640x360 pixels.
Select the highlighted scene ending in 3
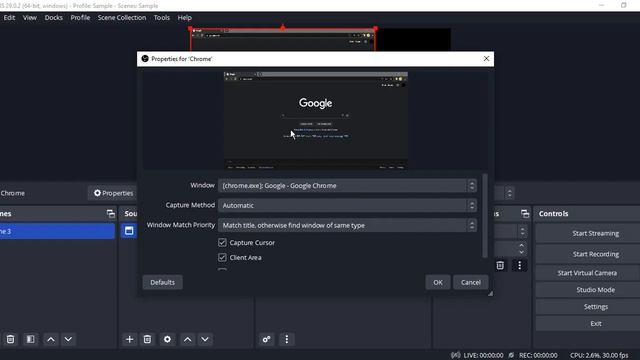click(x=57, y=231)
